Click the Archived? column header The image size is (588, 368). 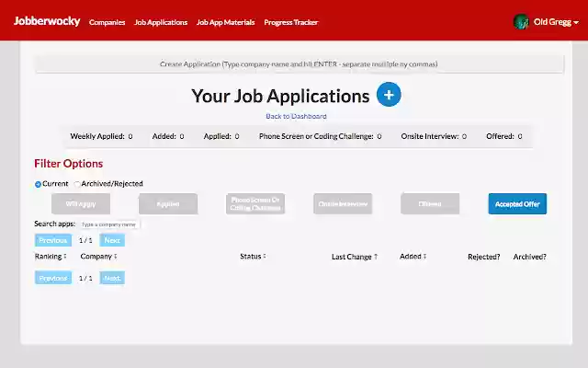coord(529,257)
